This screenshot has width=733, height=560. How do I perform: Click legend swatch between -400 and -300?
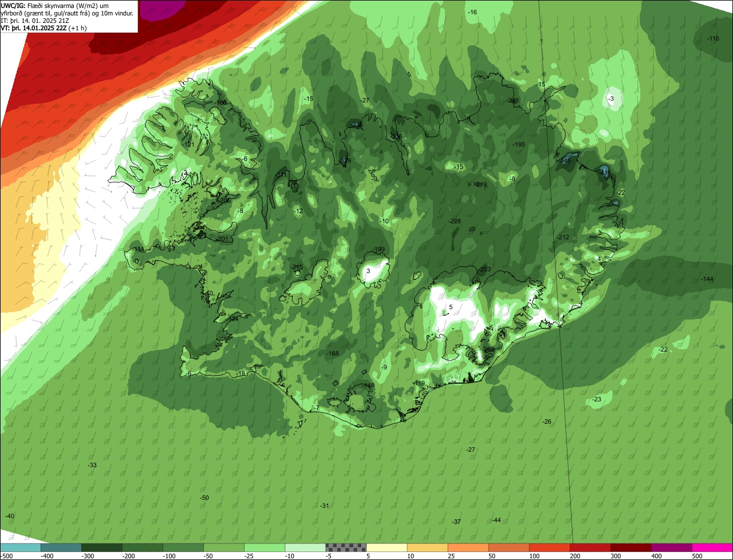pyautogui.click(x=61, y=547)
